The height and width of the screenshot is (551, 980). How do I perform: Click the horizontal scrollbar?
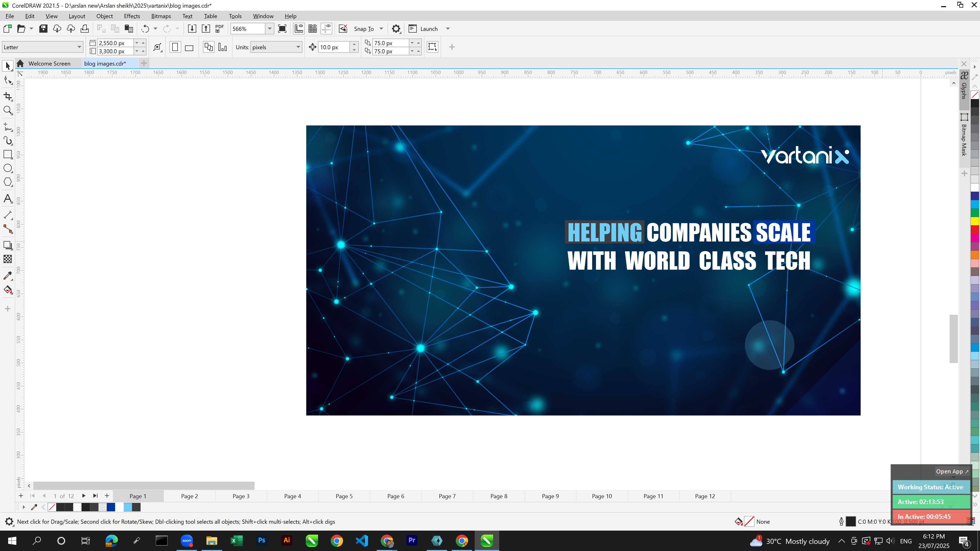[143, 486]
